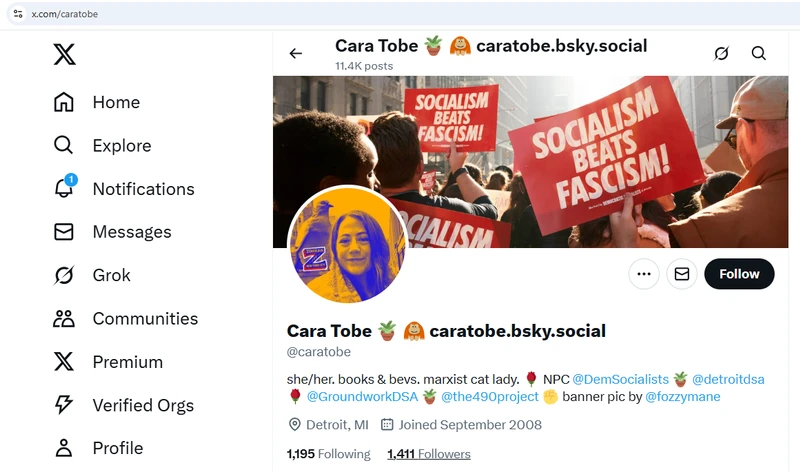Open the three-dot more options menu
Viewport: 800px width, 472px height.
tap(644, 274)
